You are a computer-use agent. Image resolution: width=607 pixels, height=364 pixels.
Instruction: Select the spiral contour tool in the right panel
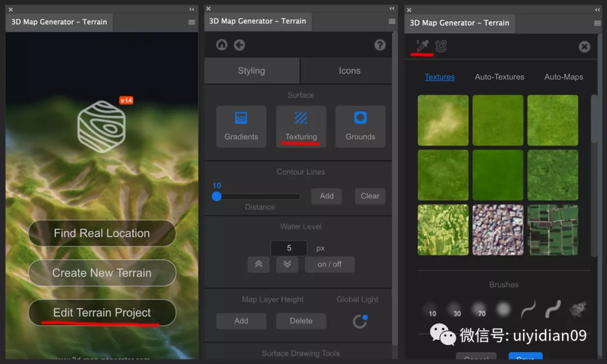click(x=441, y=46)
